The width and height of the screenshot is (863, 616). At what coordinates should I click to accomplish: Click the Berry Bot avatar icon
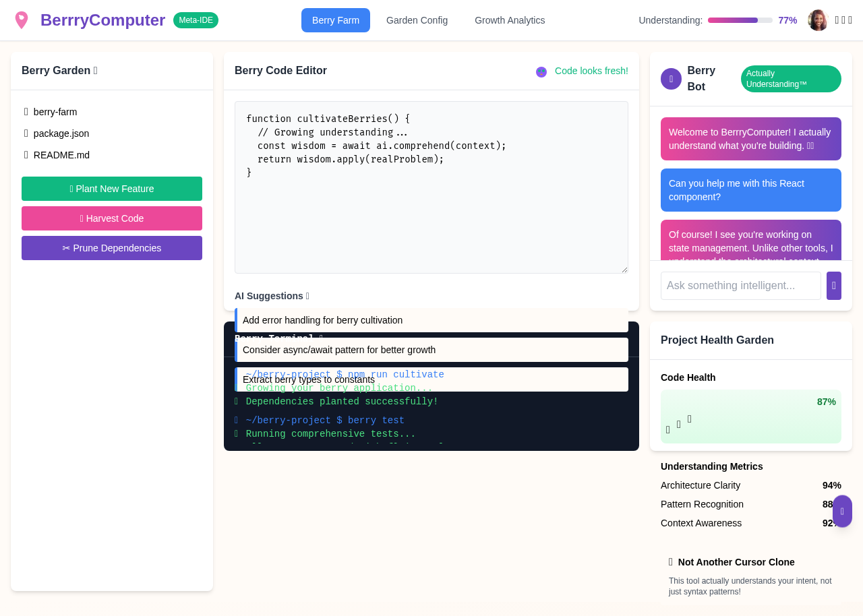pyautogui.click(x=670, y=79)
